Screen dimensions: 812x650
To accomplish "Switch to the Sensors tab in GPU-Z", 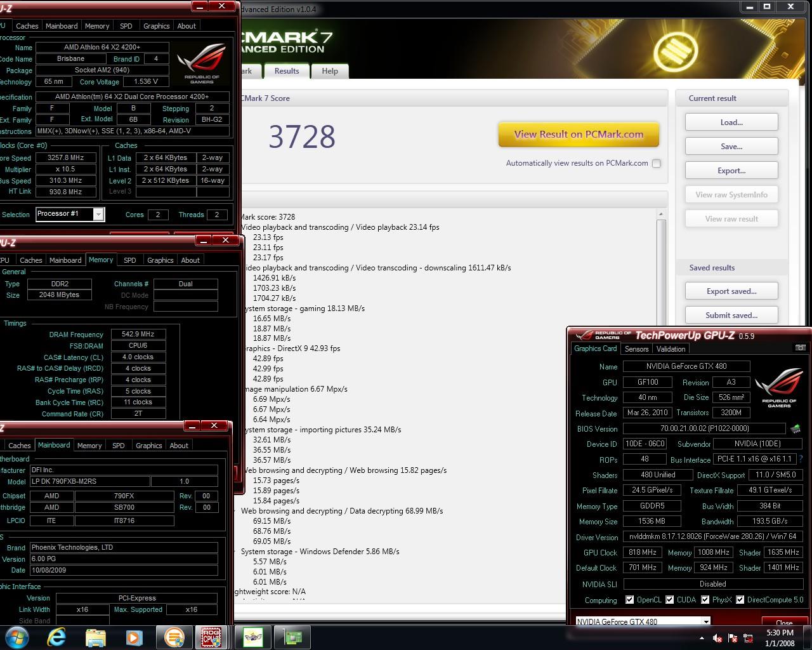I will coord(636,348).
